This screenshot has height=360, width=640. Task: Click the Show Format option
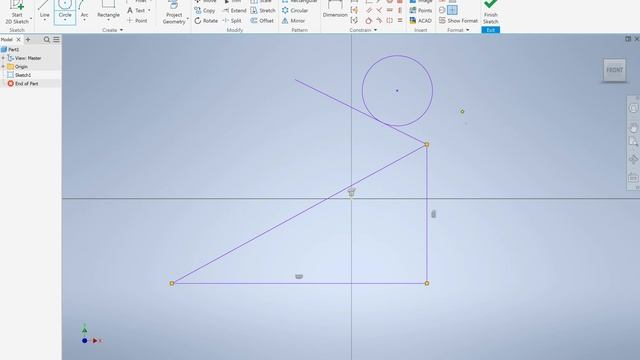(x=458, y=20)
